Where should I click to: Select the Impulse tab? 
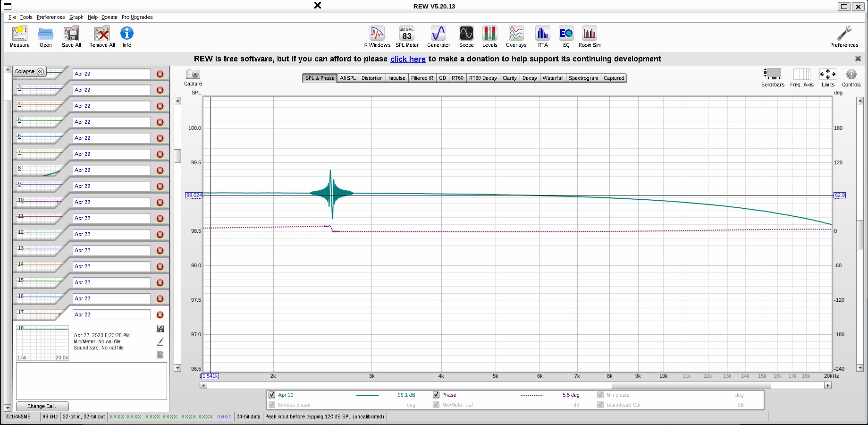[396, 78]
